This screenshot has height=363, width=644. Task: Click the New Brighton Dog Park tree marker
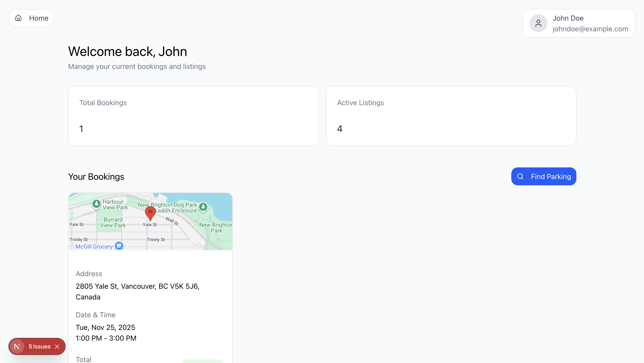point(203,207)
